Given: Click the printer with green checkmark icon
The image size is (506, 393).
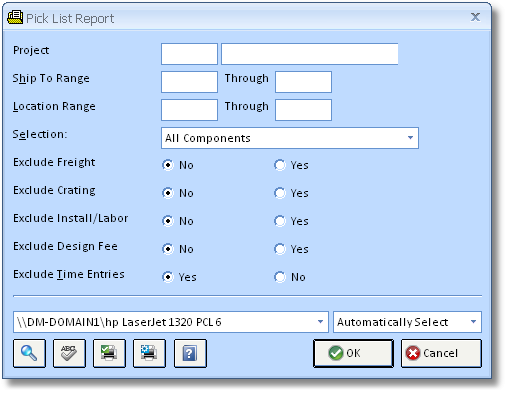Looking at the screenshot, I should click(109, 353).
